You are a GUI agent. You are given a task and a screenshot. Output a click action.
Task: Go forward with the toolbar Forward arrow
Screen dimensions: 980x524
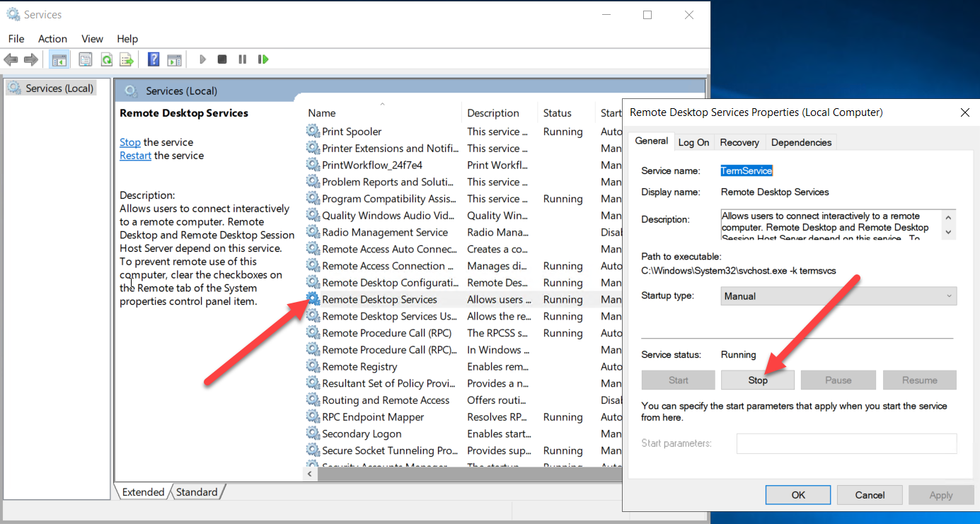[x=30, y=59]
